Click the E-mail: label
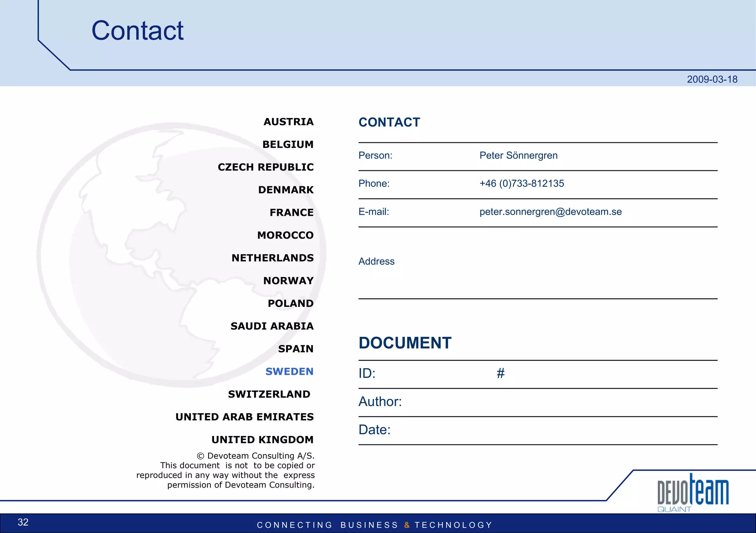 (374, 212)
